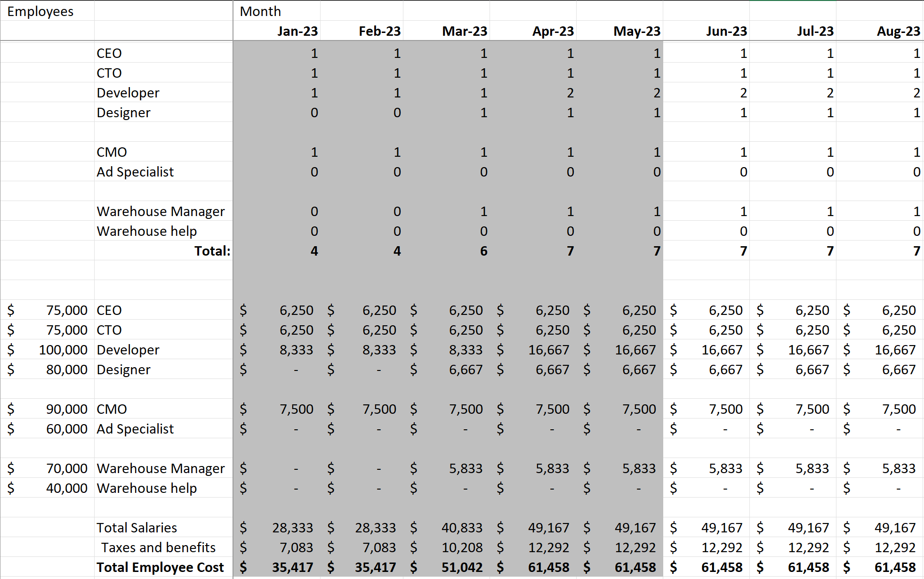Image resolution: width=924 pixels, height=579 pixels.
Task: Select total headcount 4 for Jan-23
Action: (277, 250)
